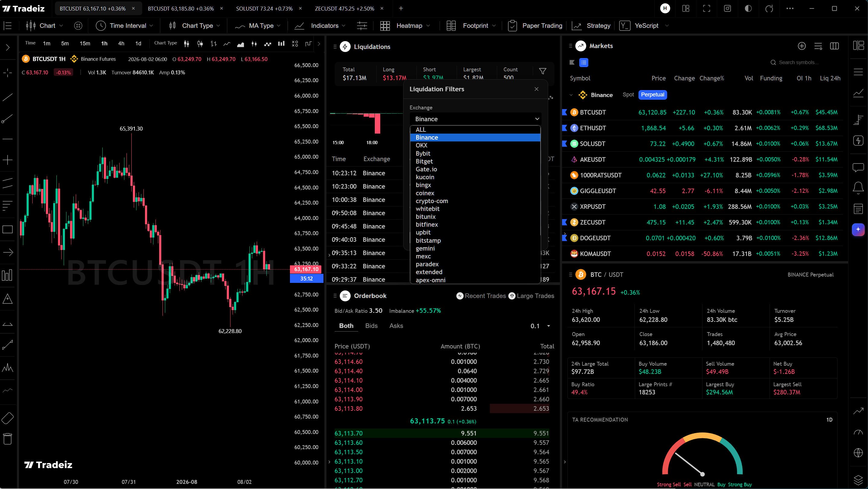
Task: Click the eraser tool in left sidebar
Action: pyautogui.click(x=8, y=418)
